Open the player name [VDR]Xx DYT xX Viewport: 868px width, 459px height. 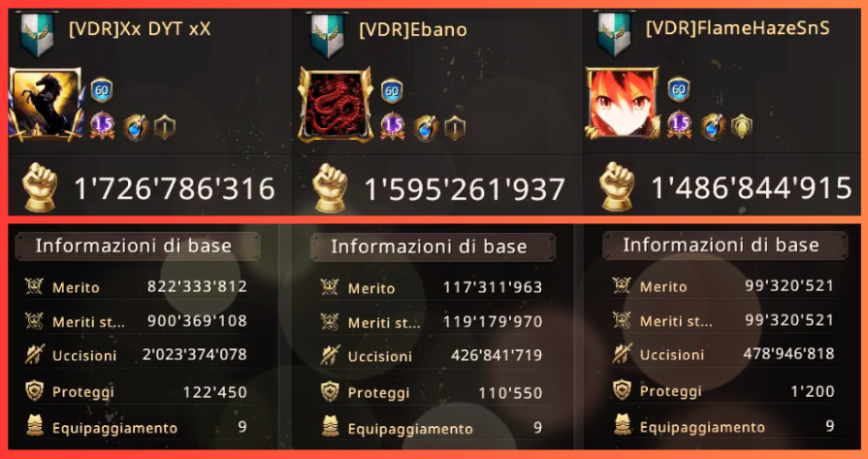(140, 29)
